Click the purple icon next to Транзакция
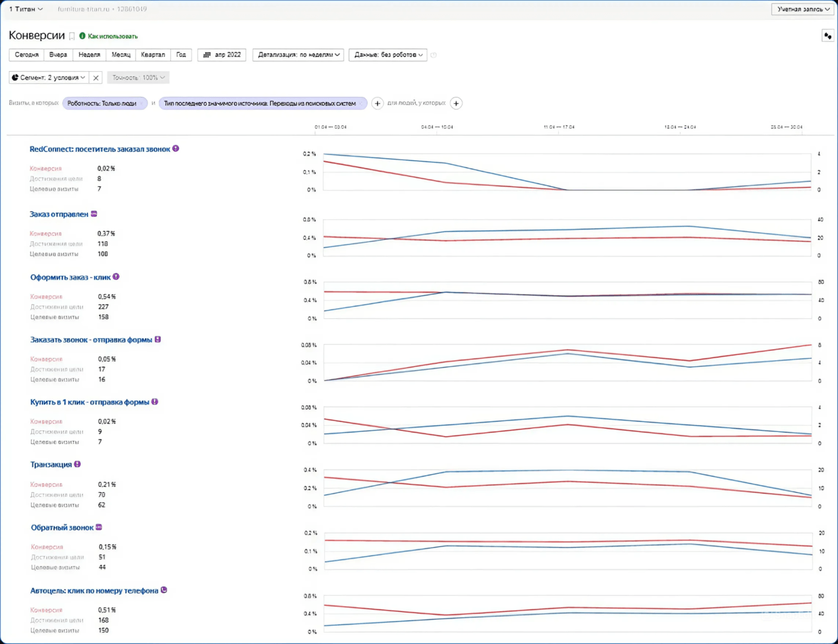 [78, 465]
